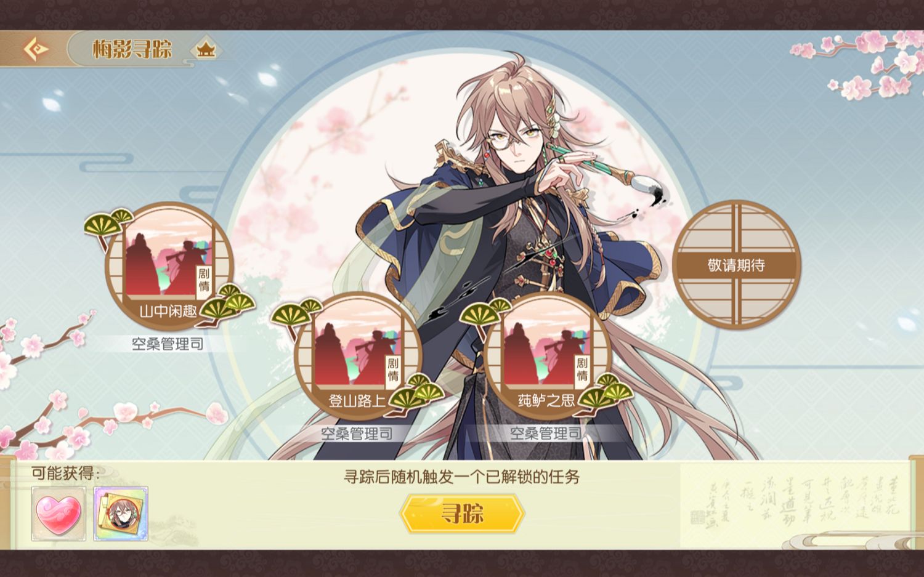This screenshot has width=924, height=577.
Task: Click the calligraphy poem scroll panel
Action: [795, 504]
